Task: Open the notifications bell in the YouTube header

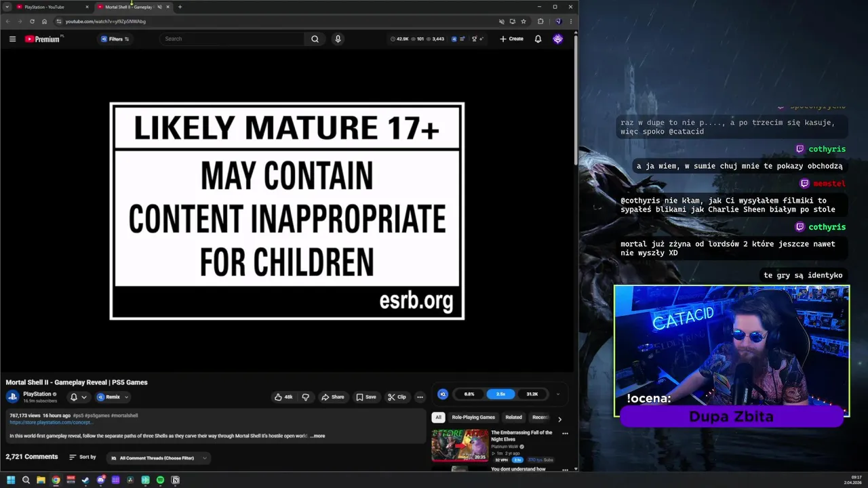Action: (x=538, y=39)
